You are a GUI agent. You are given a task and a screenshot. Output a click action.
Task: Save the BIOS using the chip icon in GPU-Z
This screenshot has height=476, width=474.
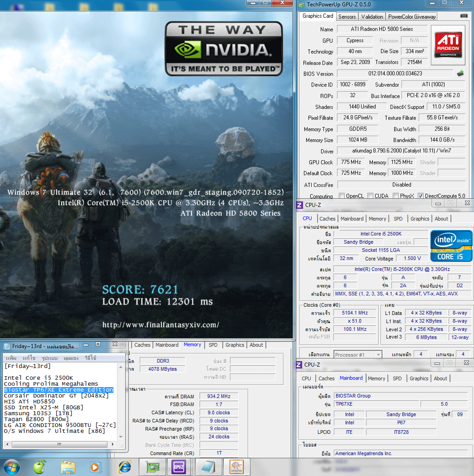coord(460,74)
